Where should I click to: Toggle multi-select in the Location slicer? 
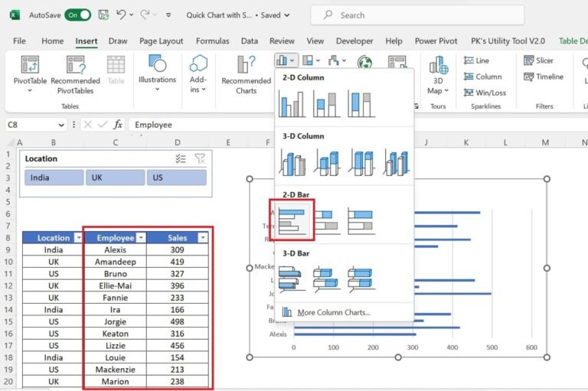pyautogui.click(x=181, y=158)
